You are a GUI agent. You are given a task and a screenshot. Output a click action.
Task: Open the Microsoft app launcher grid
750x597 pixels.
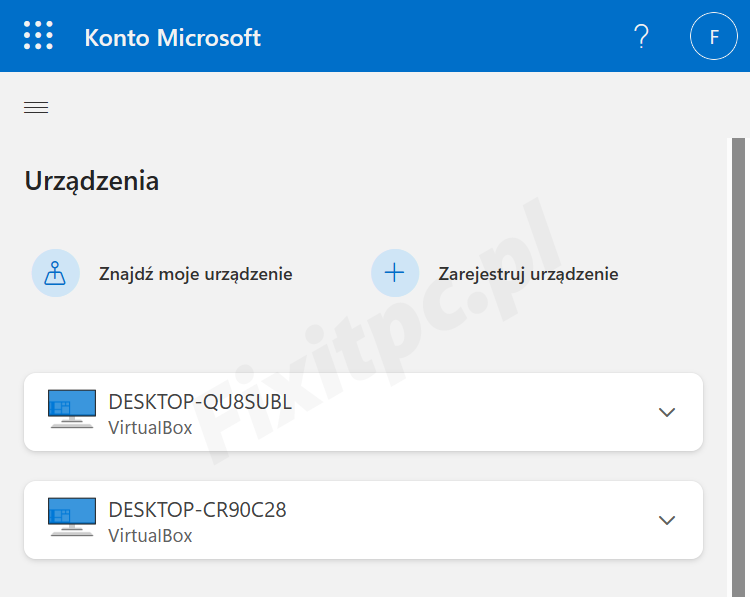38,36
